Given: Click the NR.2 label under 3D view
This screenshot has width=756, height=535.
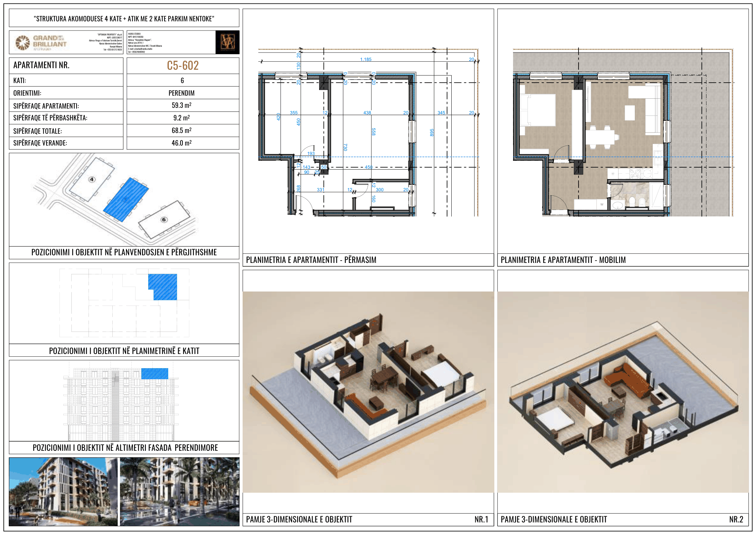Looking at the screenshot, I should click(736, 519).
